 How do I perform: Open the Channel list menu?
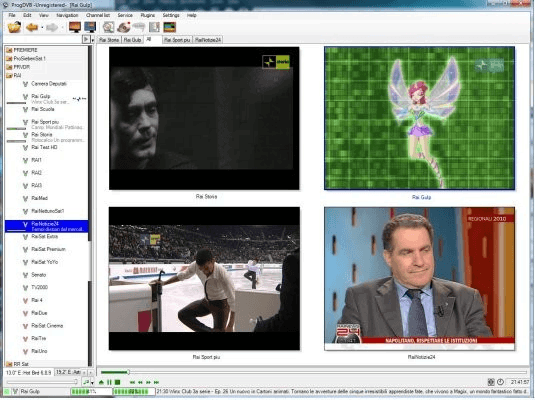pyautogui.click(x=98, y=15)
